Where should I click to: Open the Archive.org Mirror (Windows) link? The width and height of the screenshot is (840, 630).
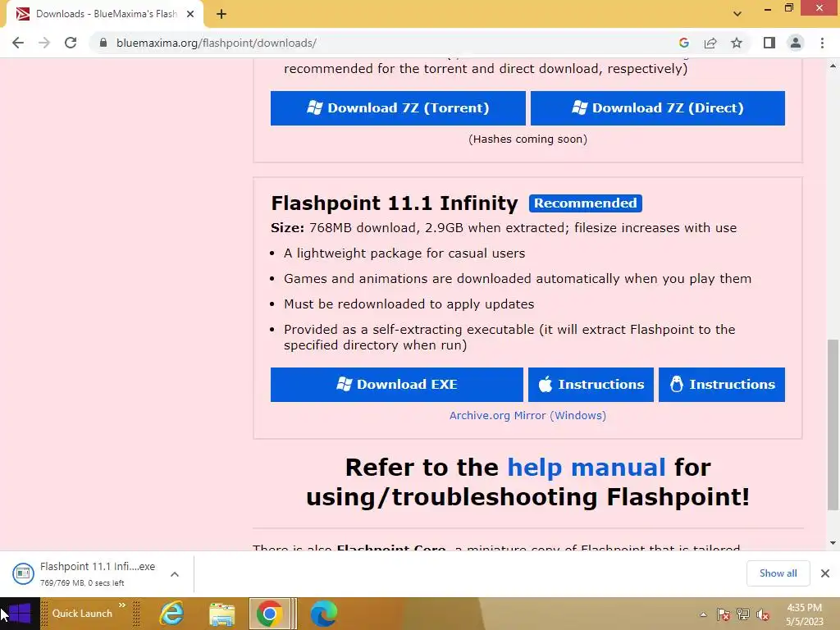pyautogui.click(x=527, y=415)
